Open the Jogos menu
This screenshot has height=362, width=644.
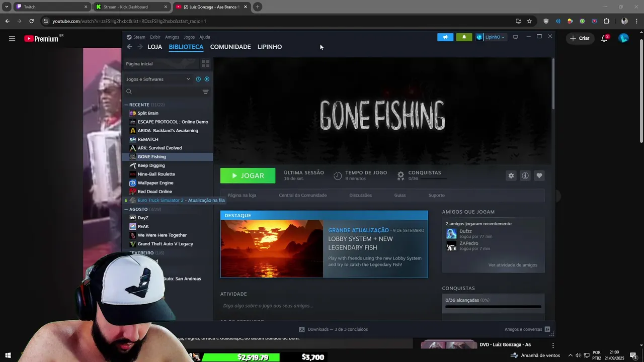[x=189, y=37]
